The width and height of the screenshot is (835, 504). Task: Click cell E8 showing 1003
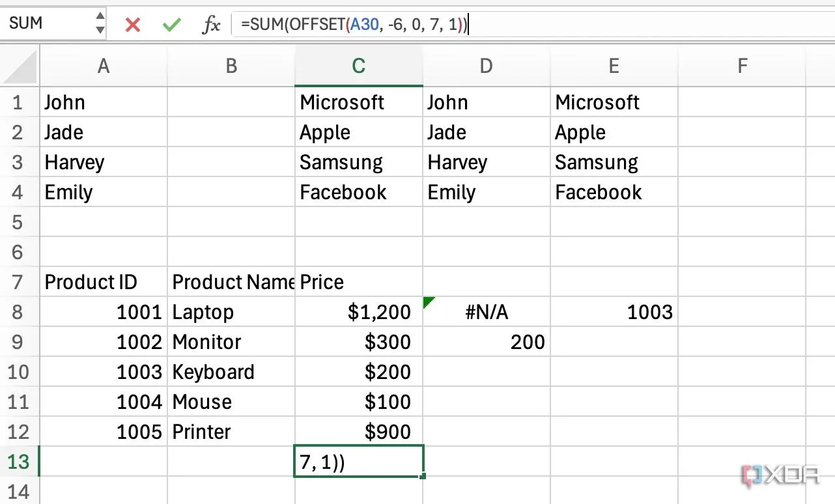click(x=614, y=313)
